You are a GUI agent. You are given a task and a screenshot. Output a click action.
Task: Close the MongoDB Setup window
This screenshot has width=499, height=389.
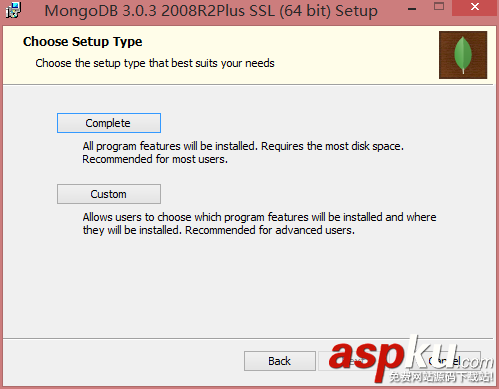click(474, 7)
